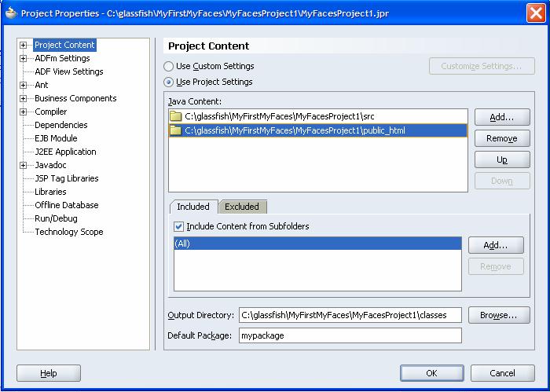Viewport: 550px width, 392px height.
Task: Expand the Business Components node
Action: (24, 99)
